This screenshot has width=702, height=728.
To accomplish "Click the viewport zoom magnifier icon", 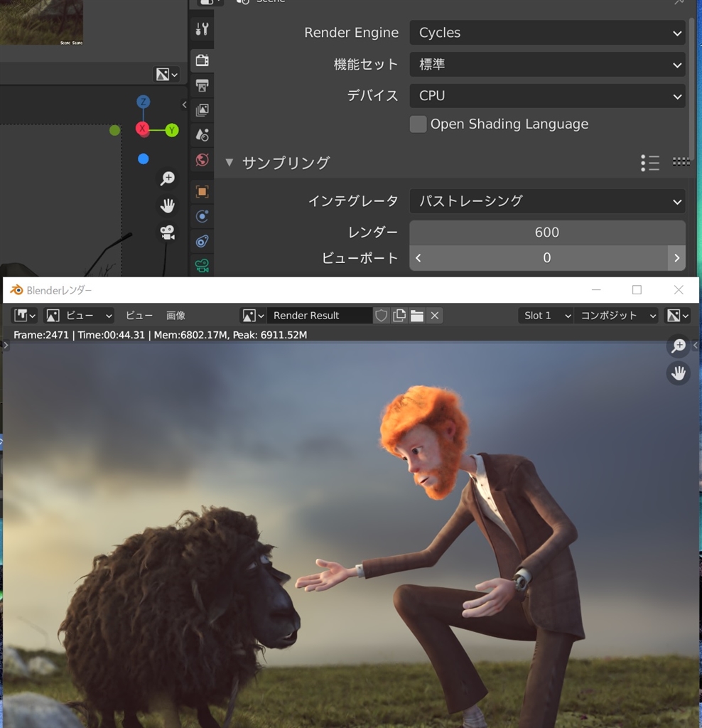I will pos(167,178).
